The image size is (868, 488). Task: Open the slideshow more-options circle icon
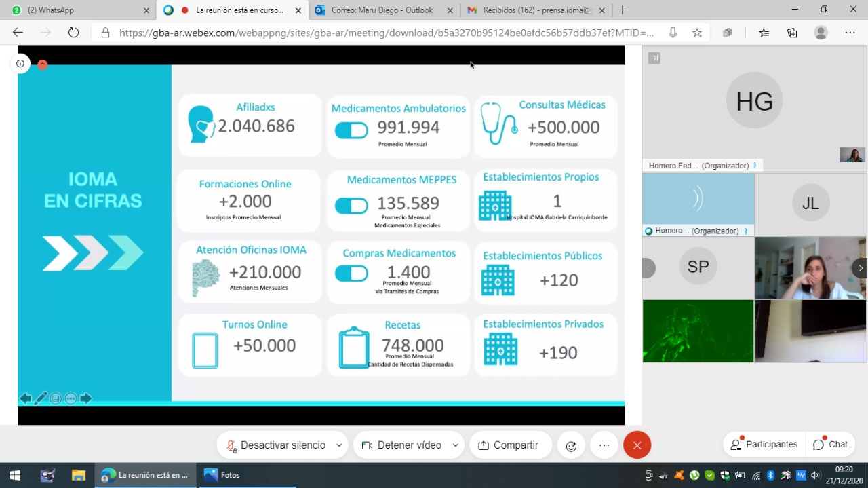(x=71, y=398)
